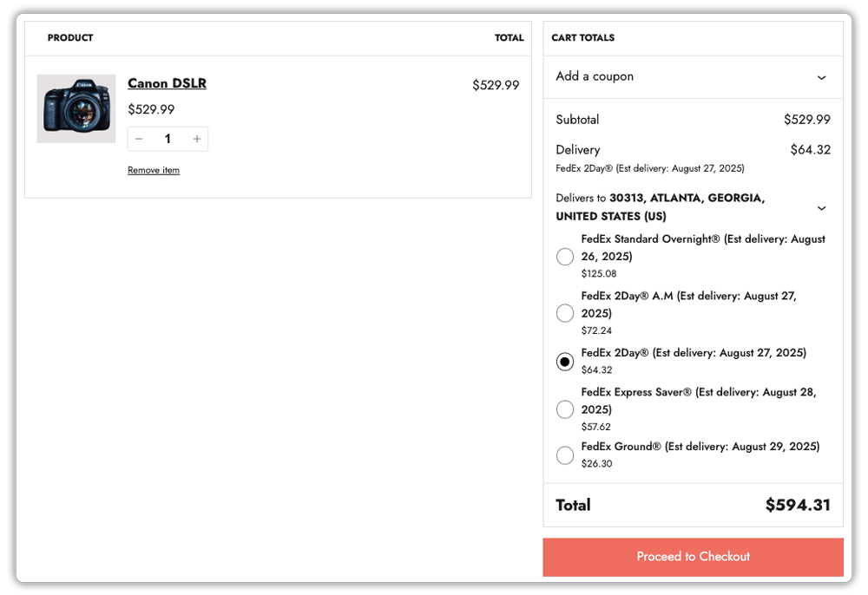Click the $594.31 order total amount

pos(797,505)
